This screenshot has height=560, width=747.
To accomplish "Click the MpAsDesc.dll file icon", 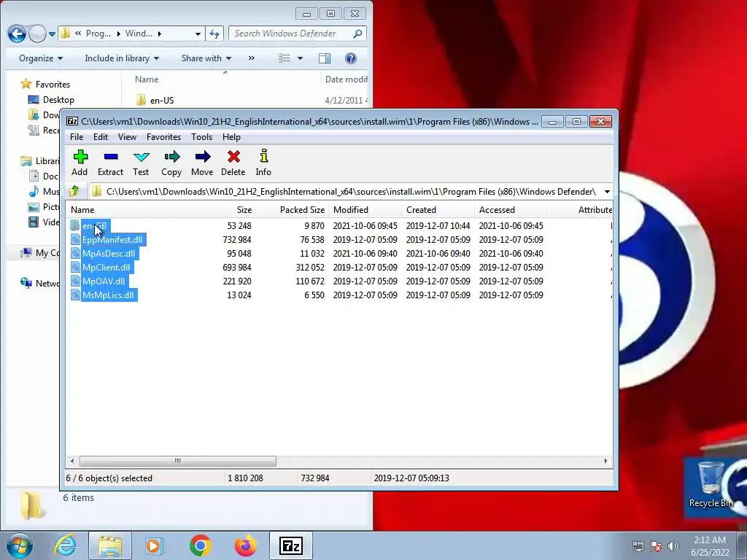I will pyautogui.click(x=75, y=253).
